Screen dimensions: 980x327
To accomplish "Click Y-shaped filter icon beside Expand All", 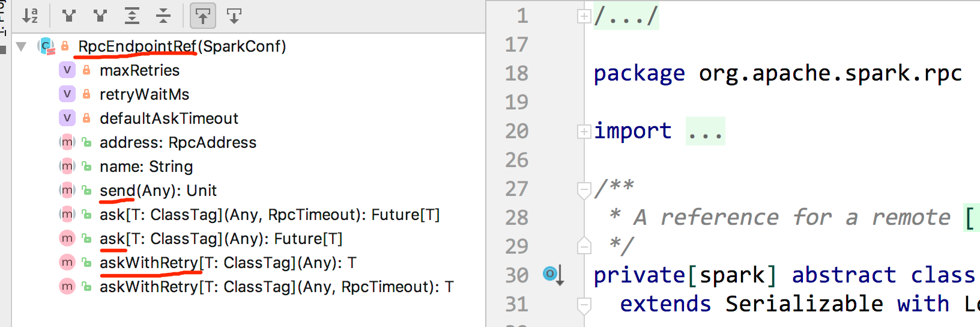I will click(100, 16).
